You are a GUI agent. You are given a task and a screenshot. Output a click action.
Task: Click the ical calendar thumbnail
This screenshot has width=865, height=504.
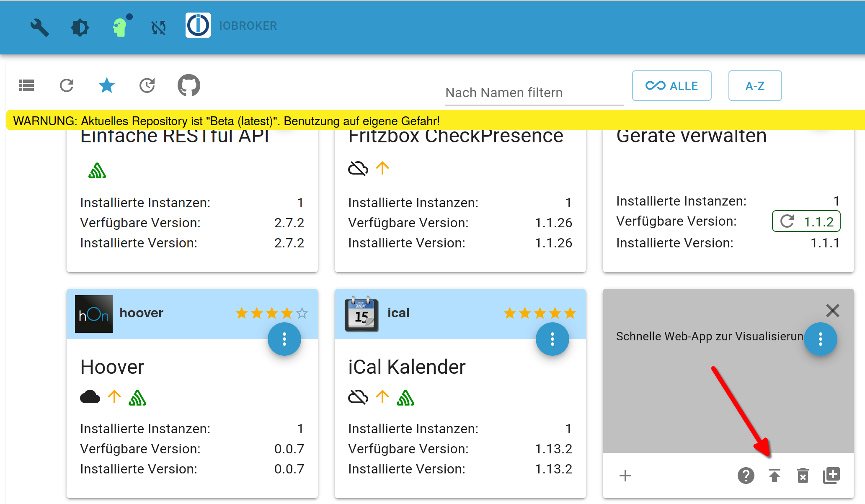pos(361,314)
